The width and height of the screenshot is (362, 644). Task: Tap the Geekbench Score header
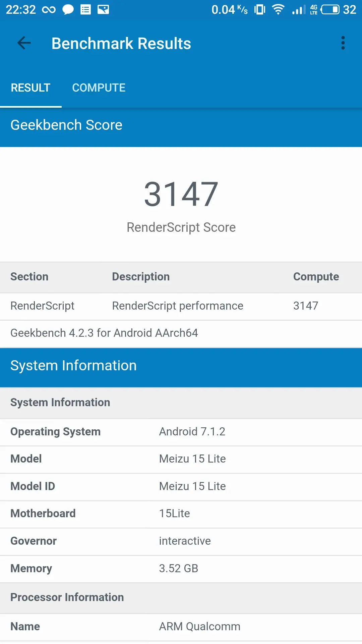[x=66, y=125]
